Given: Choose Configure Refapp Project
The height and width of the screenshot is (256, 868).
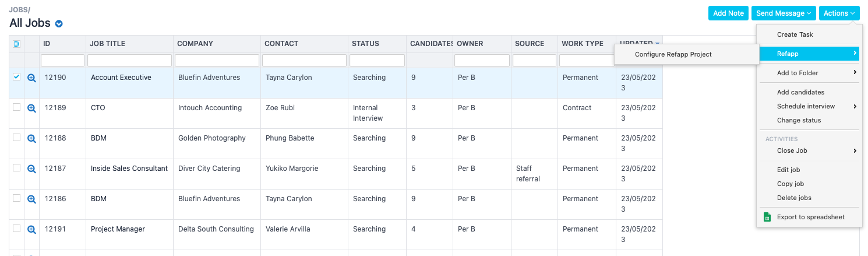Looking at the screenshot, I should tap(673, 54).
